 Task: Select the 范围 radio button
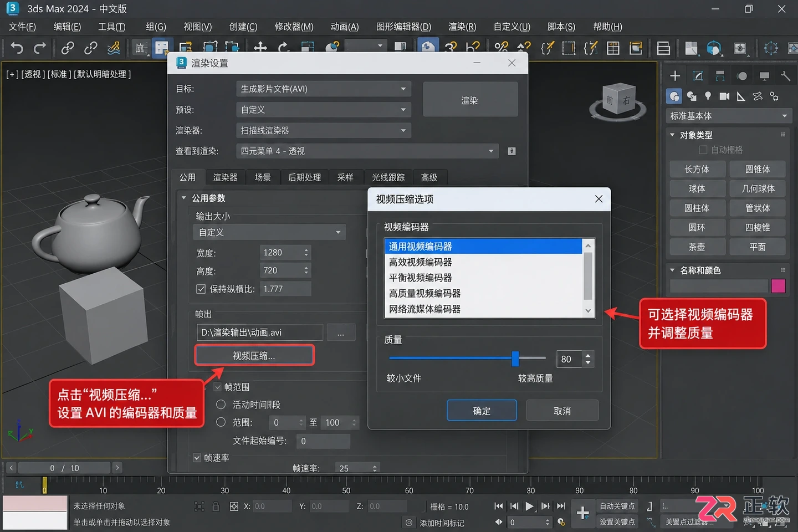[x=221, y=422]
